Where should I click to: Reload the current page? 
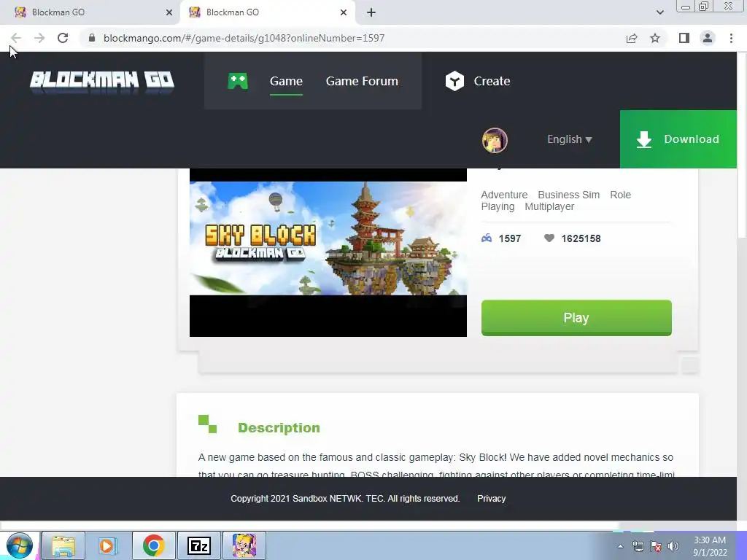(63, 38)
